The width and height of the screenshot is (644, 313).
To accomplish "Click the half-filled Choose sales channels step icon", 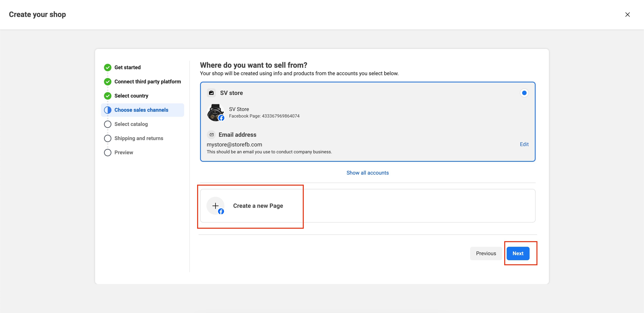I will 108,110.
